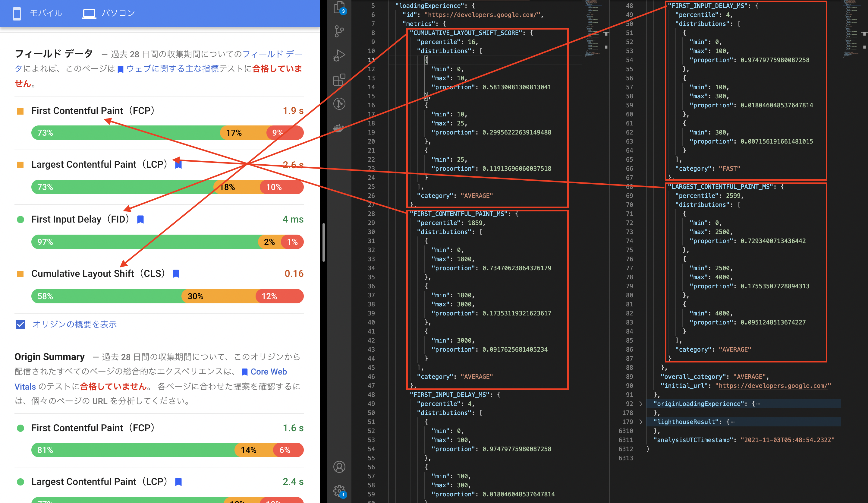The height and width of the screenshot is (503, 868).
Task: Select the Run and Debug icon
Action: point(339,55)
